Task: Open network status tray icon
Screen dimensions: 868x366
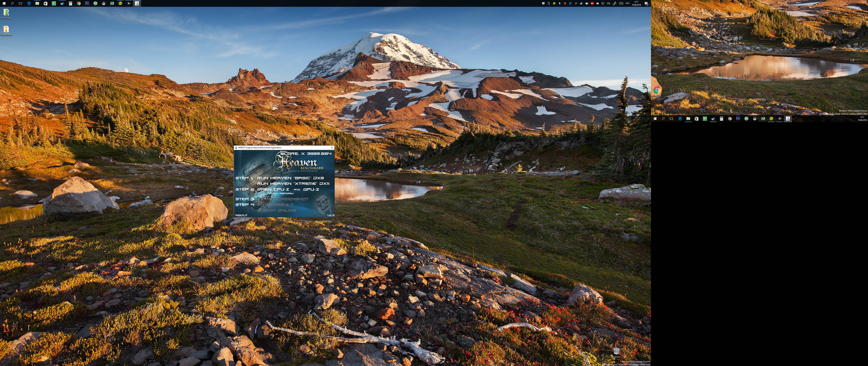Action: tap(603, 3)
